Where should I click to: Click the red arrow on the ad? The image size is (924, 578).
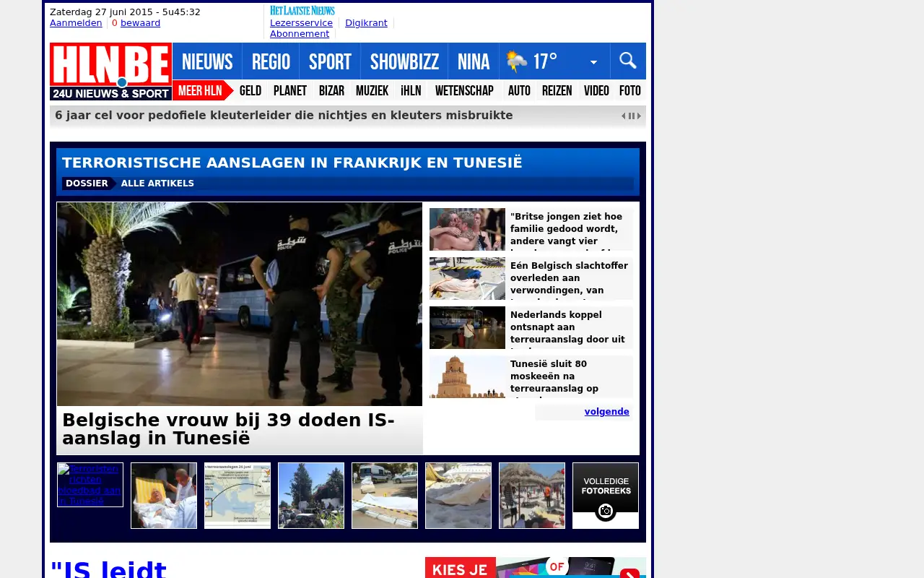[x=629, y=574]
